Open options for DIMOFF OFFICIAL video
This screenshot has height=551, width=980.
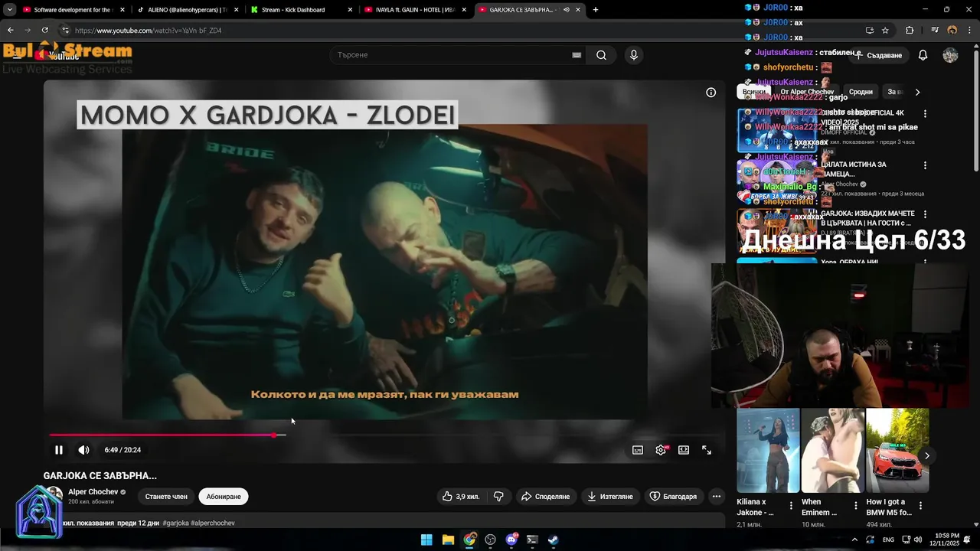click(925, 113)
